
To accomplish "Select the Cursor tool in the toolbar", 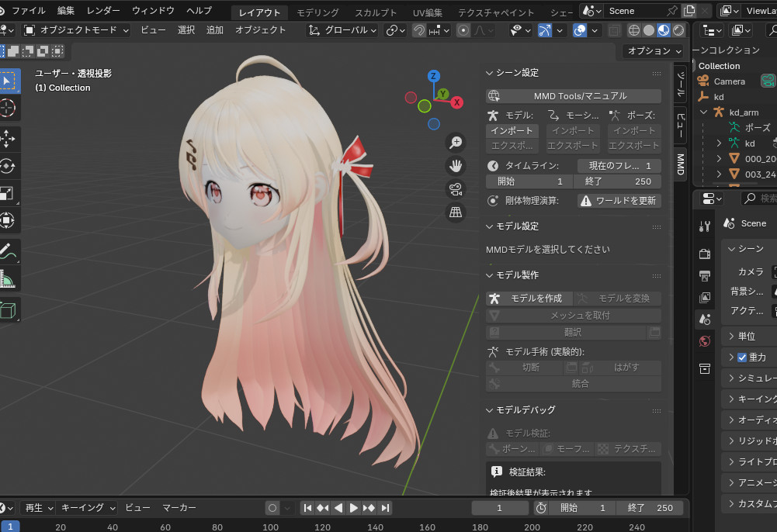I will [7, 109].
